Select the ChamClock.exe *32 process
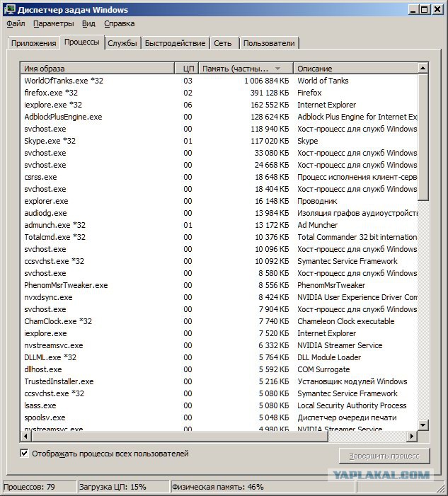448x496 pixels. [219, 321]
